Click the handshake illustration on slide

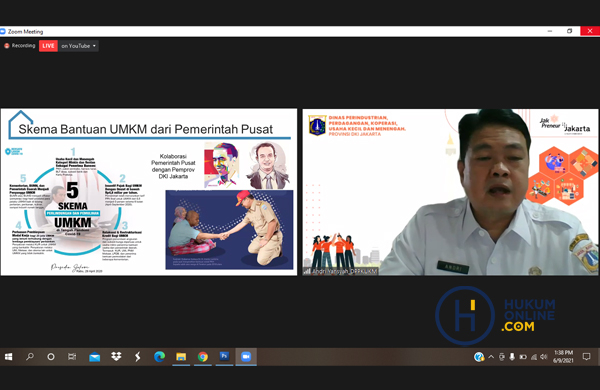pos(229,230)
